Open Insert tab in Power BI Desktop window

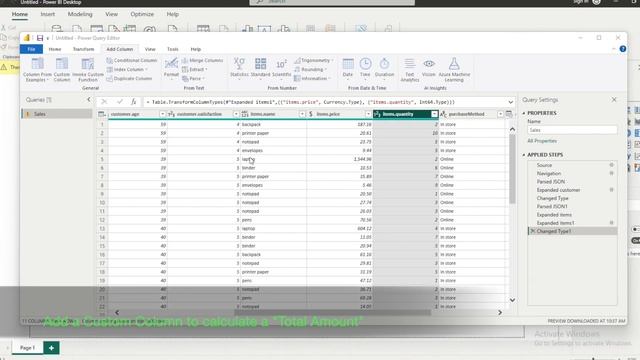47,14
